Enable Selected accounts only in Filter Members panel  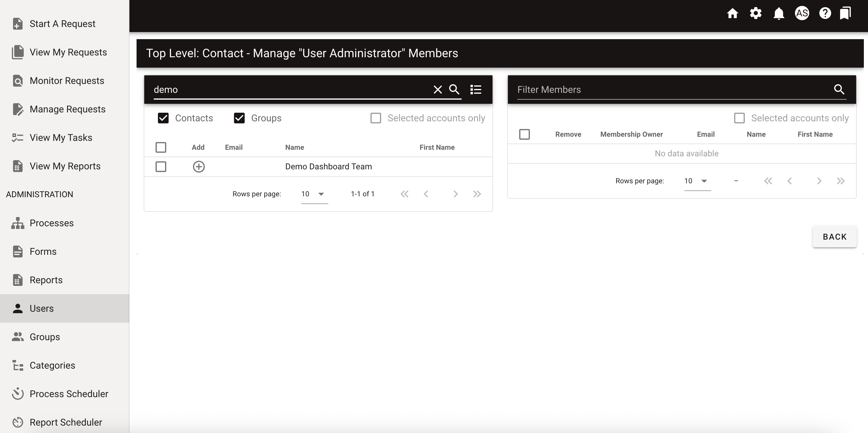[x=740, y=118]
